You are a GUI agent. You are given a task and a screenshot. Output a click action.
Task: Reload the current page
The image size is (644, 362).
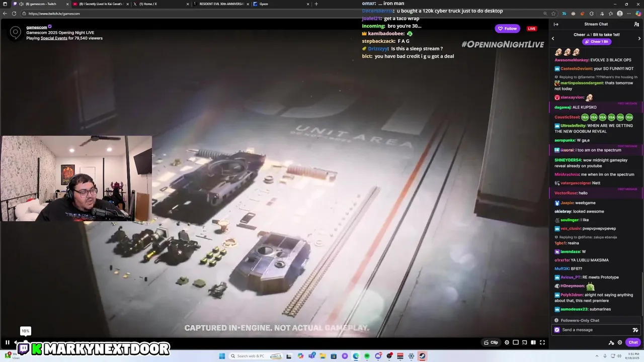14,14
